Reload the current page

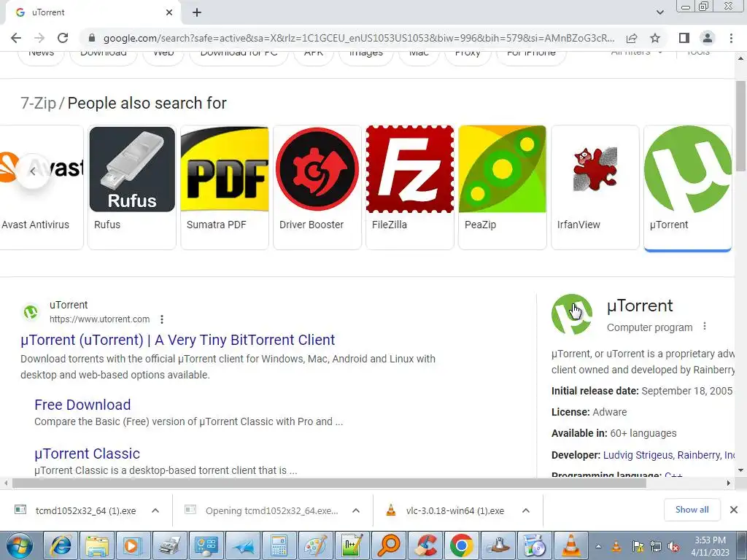63,38
